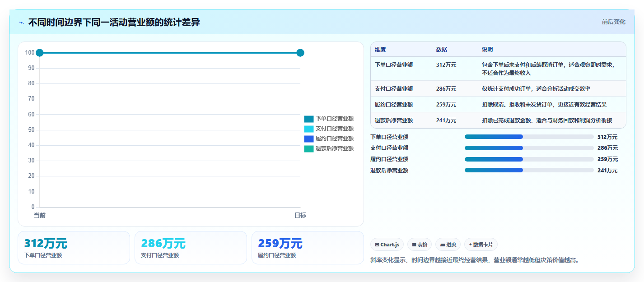Click the 312万元 label beside the progress bar
This screenshot has height=282, width=644.
tap(607, 137)
